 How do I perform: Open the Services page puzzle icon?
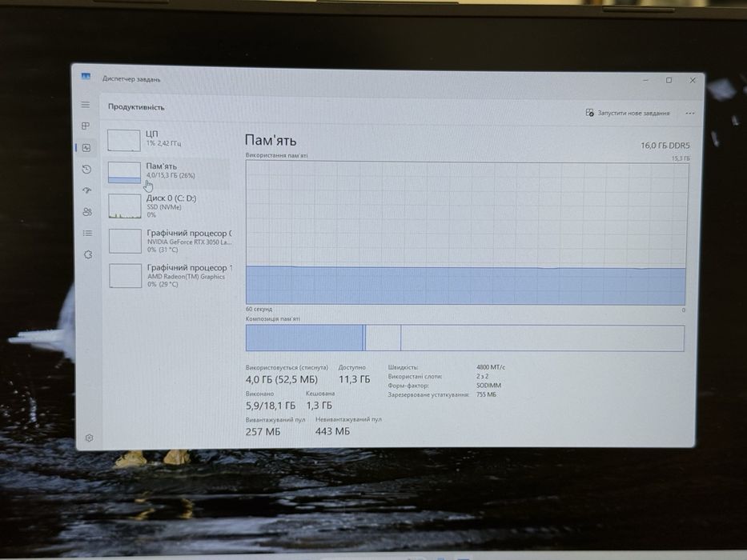click(88, 254)
